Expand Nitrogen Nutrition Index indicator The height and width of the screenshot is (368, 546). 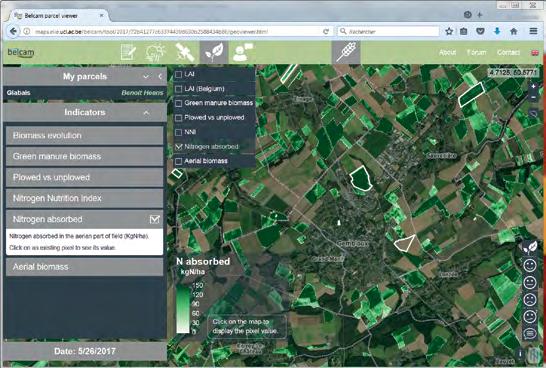click(x=85, y=198)
